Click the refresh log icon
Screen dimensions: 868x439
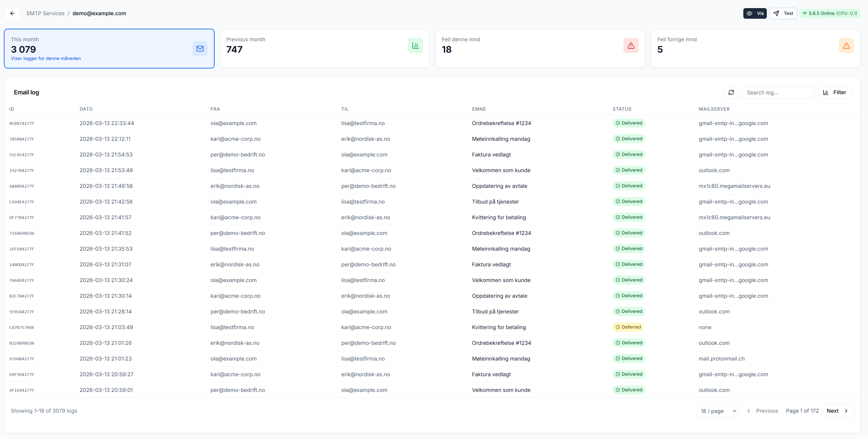(x=731, y=92)
